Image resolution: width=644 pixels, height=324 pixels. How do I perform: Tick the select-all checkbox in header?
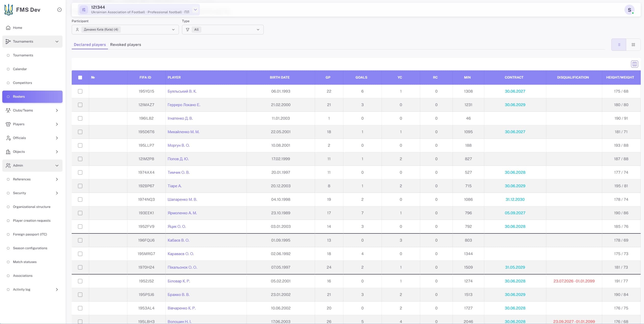[x=80, y=78]
